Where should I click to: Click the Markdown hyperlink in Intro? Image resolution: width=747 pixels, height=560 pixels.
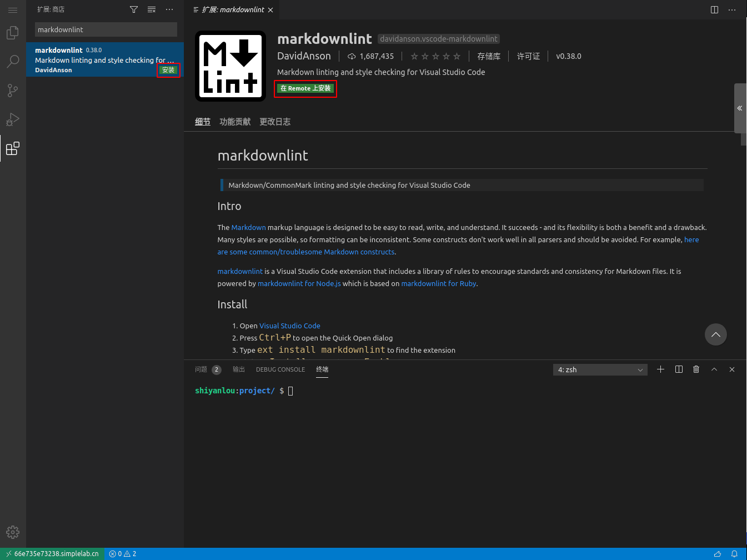click(x=248, y=227)
